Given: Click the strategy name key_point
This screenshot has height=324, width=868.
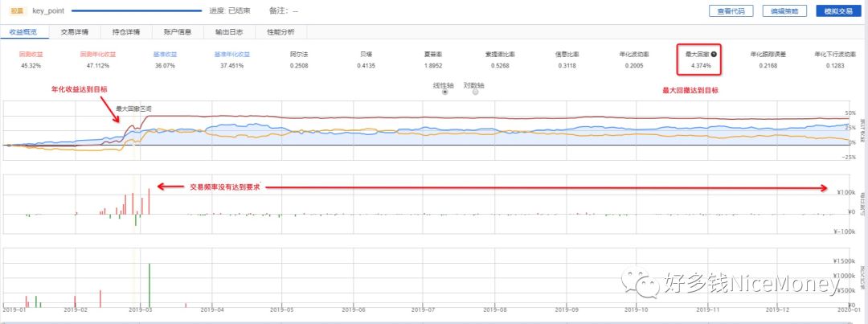Looking at the screenshot, I should (48, 10).
